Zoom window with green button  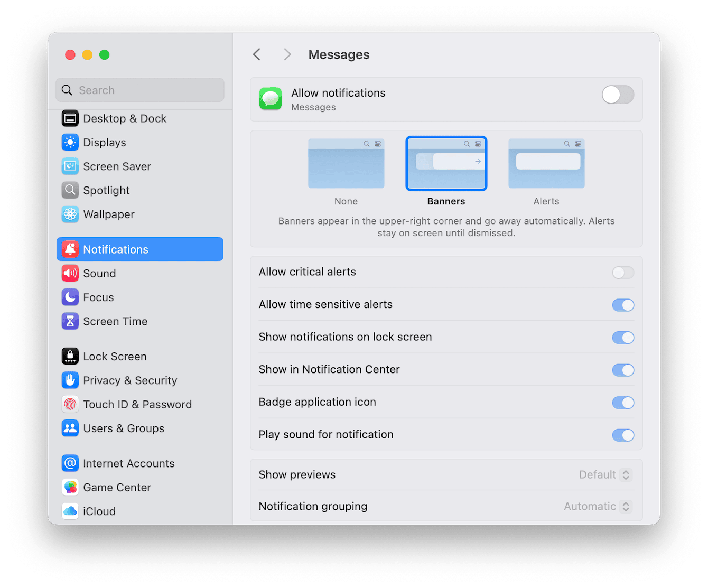(x=105, y=55)
